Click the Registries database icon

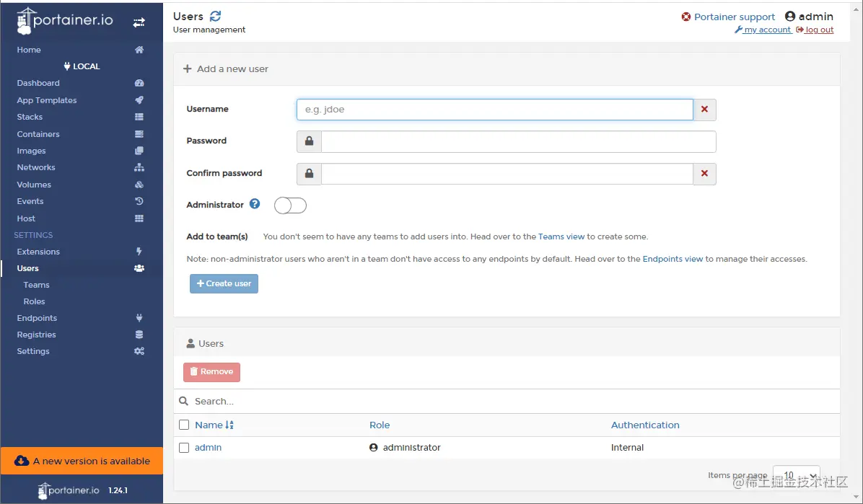139,335
